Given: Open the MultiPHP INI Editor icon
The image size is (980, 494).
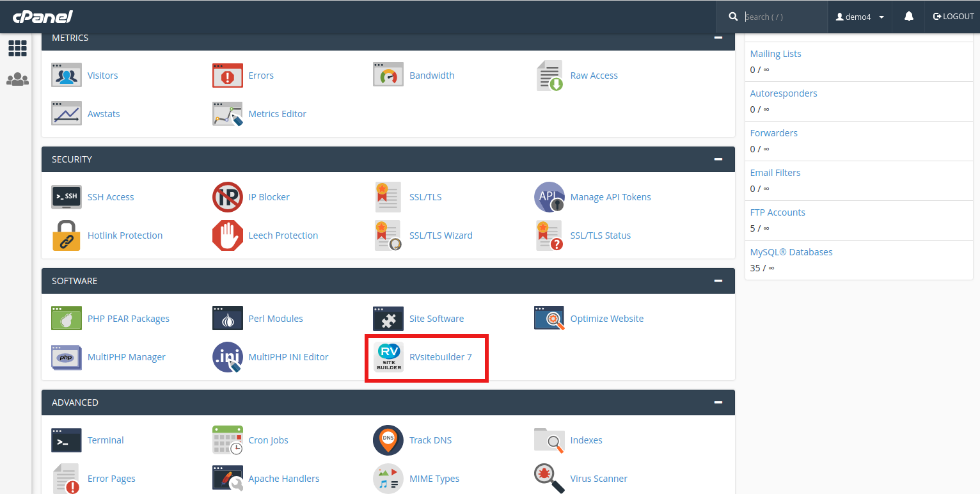Looking at the screenshot, I should coord(228,357).
